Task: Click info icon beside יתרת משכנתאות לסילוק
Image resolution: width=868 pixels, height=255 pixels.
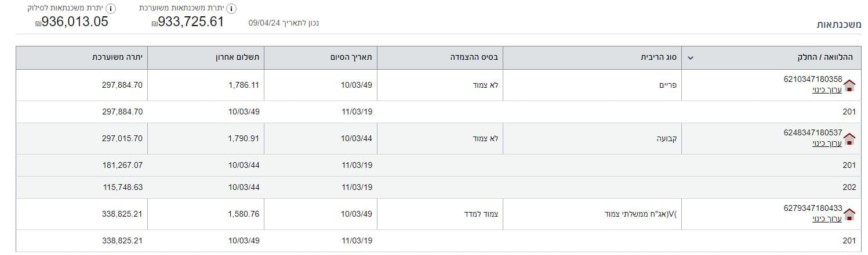Action: (111, 9)
